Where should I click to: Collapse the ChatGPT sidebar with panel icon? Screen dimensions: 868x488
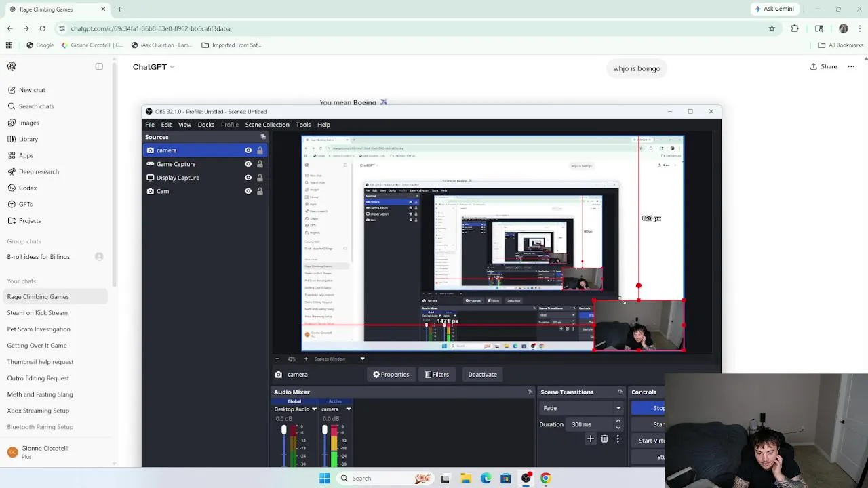pos(99,66)
